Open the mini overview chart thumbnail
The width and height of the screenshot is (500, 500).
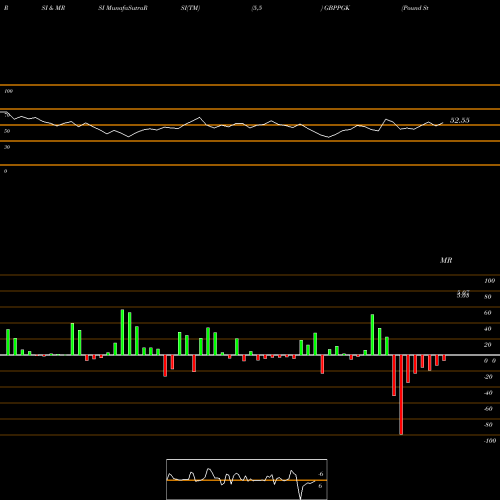pos(247,479)
